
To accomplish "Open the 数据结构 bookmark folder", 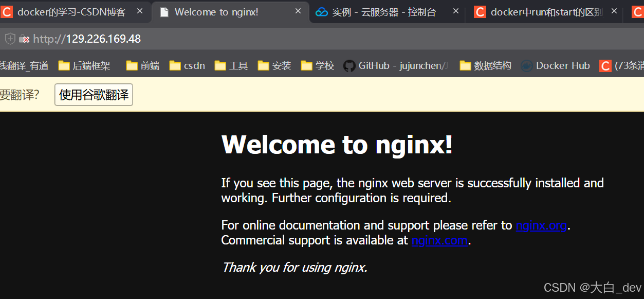I will (x=486, y=65).
